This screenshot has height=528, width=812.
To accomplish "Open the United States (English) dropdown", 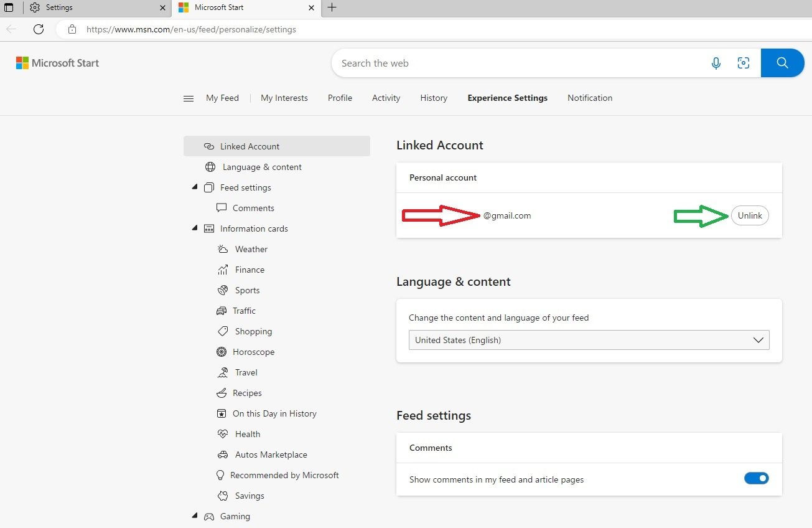I will 589,340.
